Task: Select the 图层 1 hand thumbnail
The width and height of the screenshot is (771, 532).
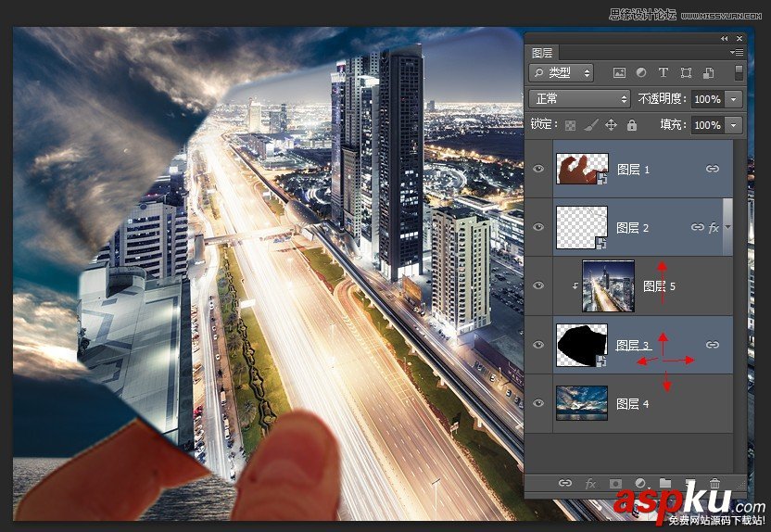Action: tap(582, 169)
